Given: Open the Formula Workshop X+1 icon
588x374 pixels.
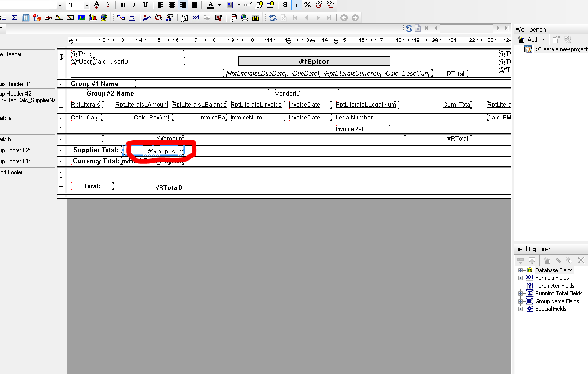Looking at the screenshot, I should coord(196,17).
